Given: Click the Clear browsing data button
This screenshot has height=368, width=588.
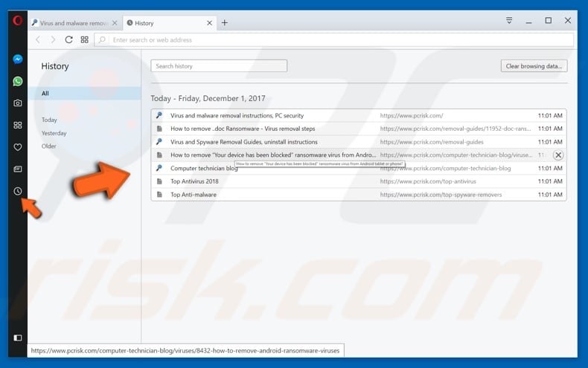Looking at the screenshot, I should click(534, 66).
